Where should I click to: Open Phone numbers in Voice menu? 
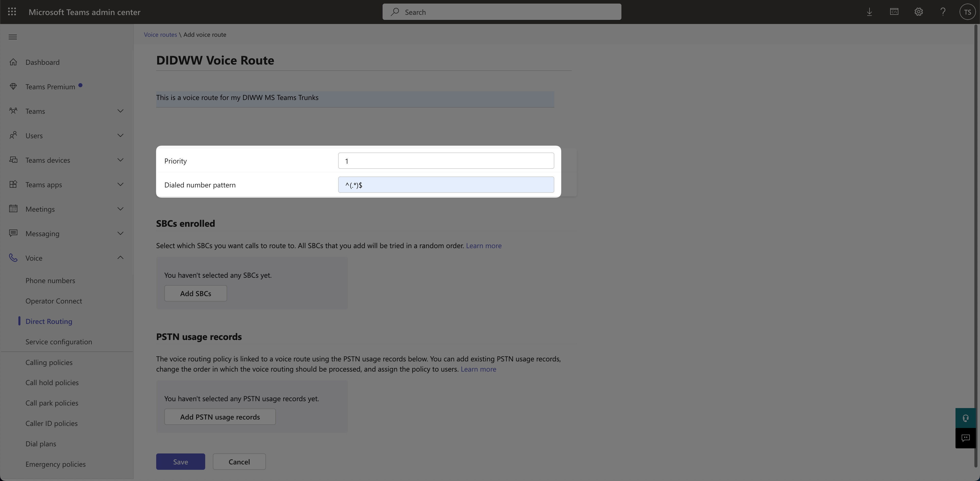click(50, 281)
